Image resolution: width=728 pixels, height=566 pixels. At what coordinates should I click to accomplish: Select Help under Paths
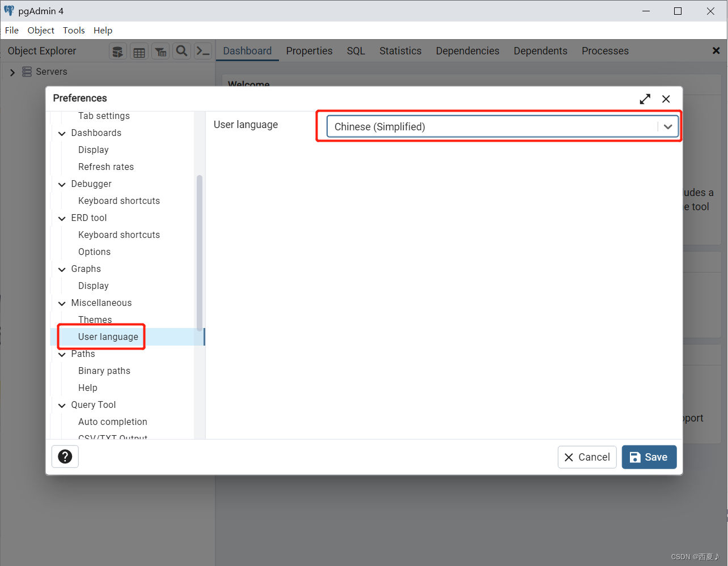88,388
